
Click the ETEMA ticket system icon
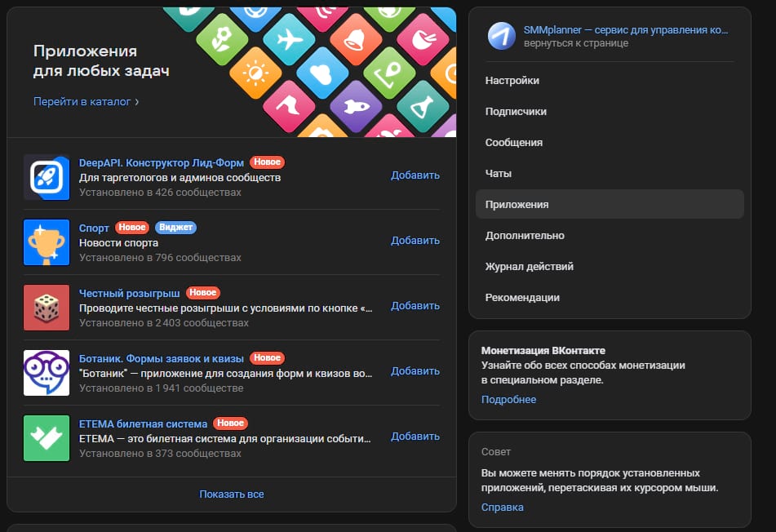tap(46, 438)
